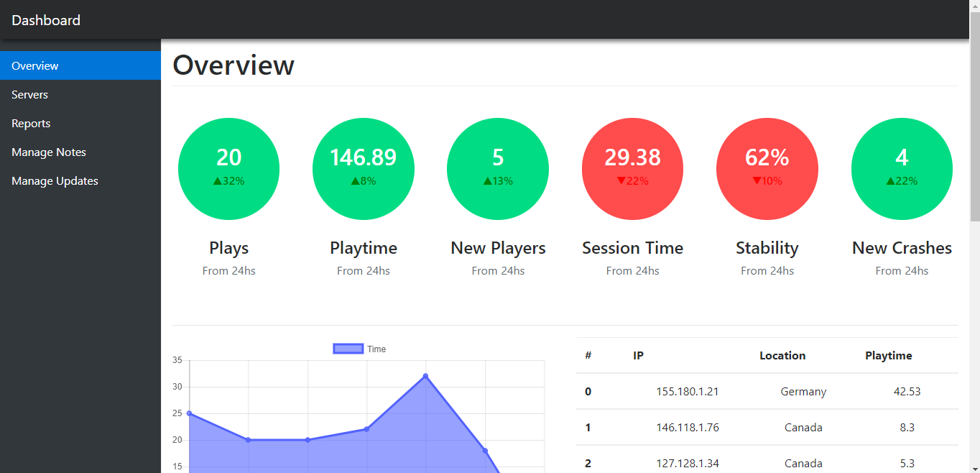Viewport: 980px width, 473px height.
Task: Click the New Crashes circle showing 4
Action: click(902, 169)
